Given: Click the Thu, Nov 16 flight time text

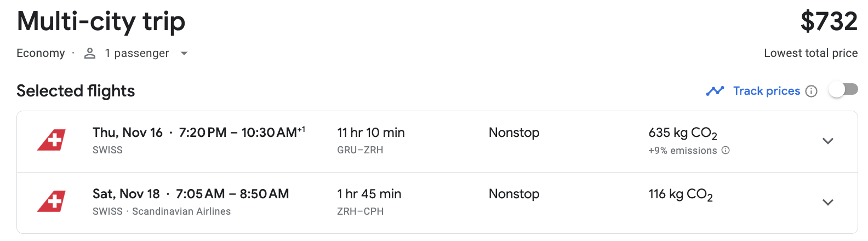Looking at the screenshot, I should [x=199, y=133].
